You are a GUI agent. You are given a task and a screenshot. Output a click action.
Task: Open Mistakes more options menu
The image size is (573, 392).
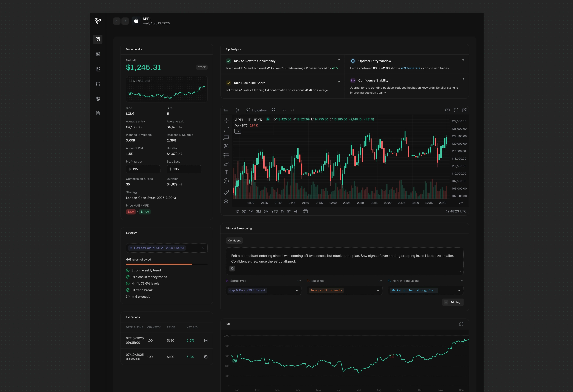coord(380,281)
